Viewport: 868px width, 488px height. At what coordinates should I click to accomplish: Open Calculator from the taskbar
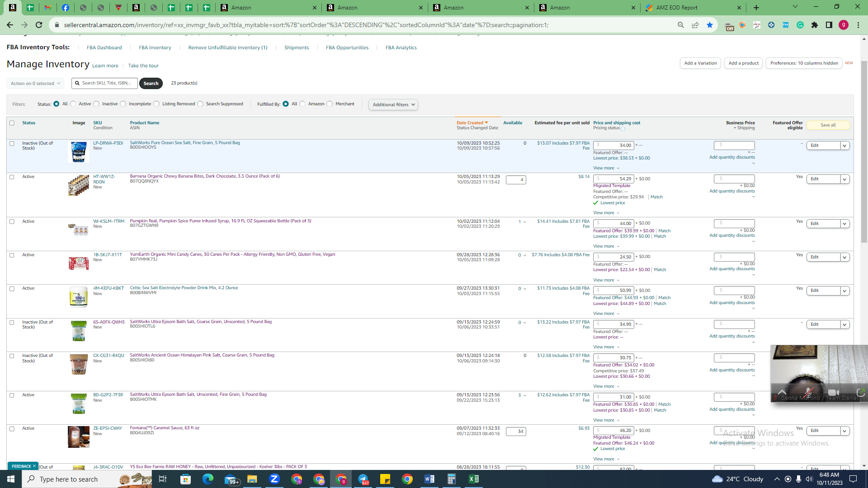tap(452, 479)
